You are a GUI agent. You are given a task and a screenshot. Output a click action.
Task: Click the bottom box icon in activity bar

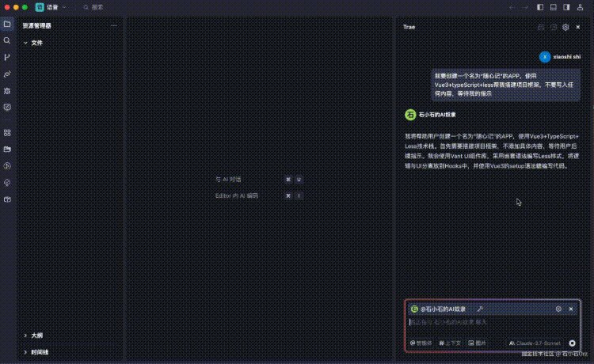(x=7, y=199)
